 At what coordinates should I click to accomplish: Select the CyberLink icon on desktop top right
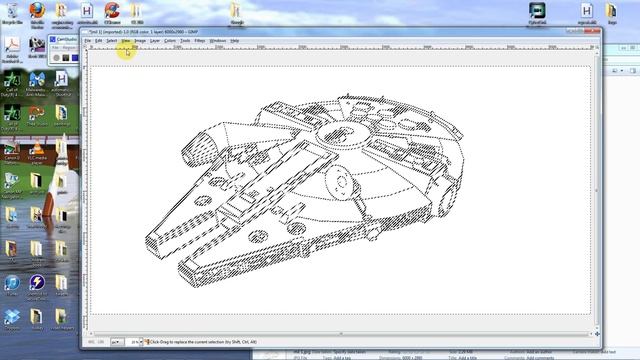click(537, 13)
